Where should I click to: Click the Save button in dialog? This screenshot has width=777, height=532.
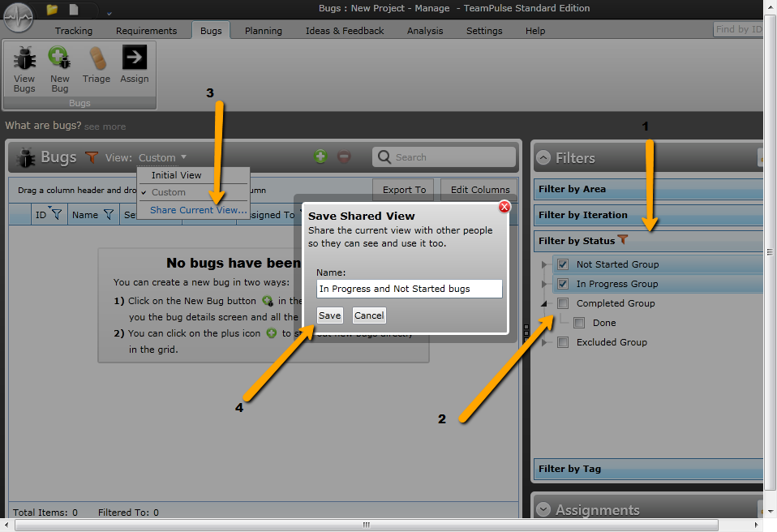point(329,315)
